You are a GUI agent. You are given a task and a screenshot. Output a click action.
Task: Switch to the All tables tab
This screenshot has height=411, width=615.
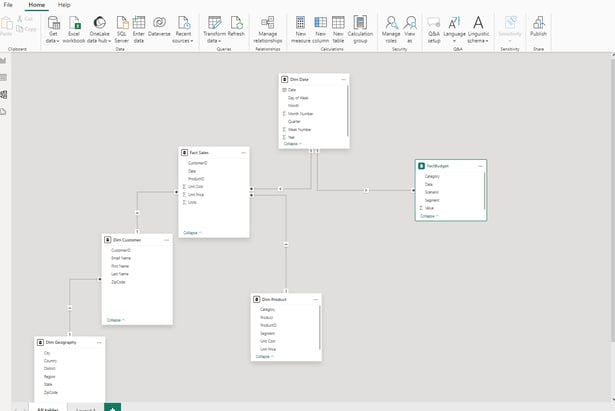click(48, 408)
